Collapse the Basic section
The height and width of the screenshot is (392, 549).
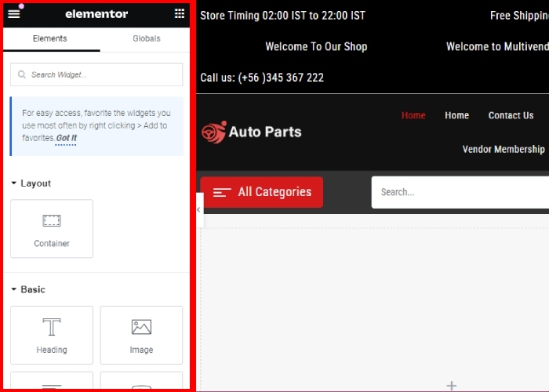point(28,289)
